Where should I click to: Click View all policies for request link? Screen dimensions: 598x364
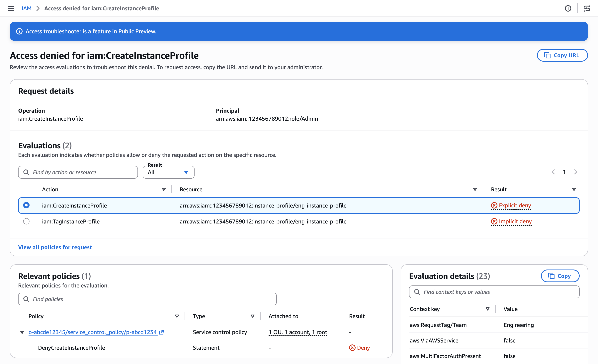(x=55, y=247)
